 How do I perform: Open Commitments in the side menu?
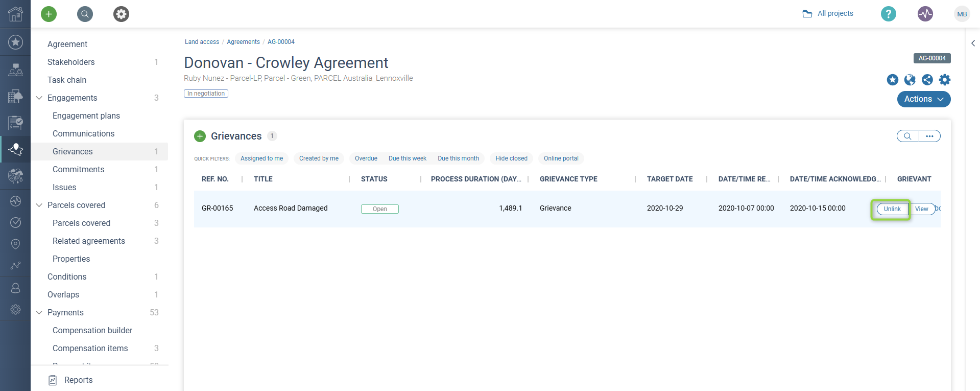point(78,169)
